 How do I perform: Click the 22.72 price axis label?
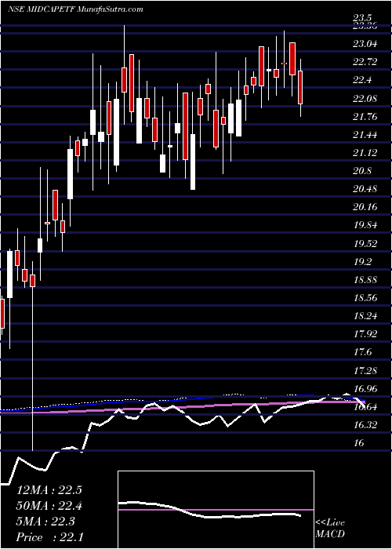tap(366, 63)
